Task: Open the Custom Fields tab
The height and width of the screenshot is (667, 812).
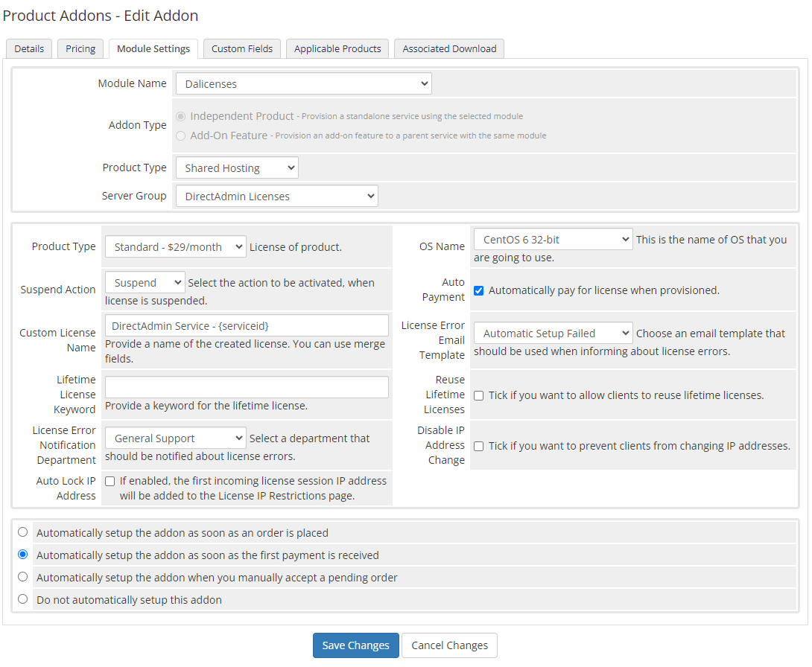Action: 242,48
